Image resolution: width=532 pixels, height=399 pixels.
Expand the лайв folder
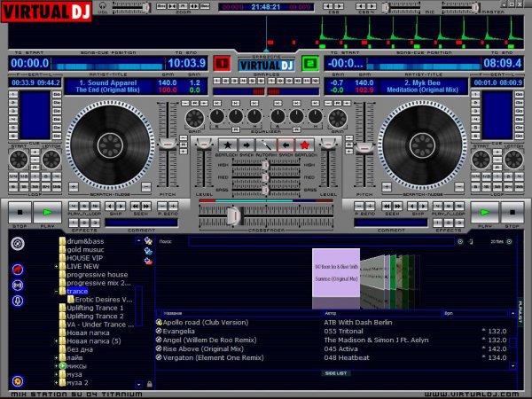pos(57,358)
